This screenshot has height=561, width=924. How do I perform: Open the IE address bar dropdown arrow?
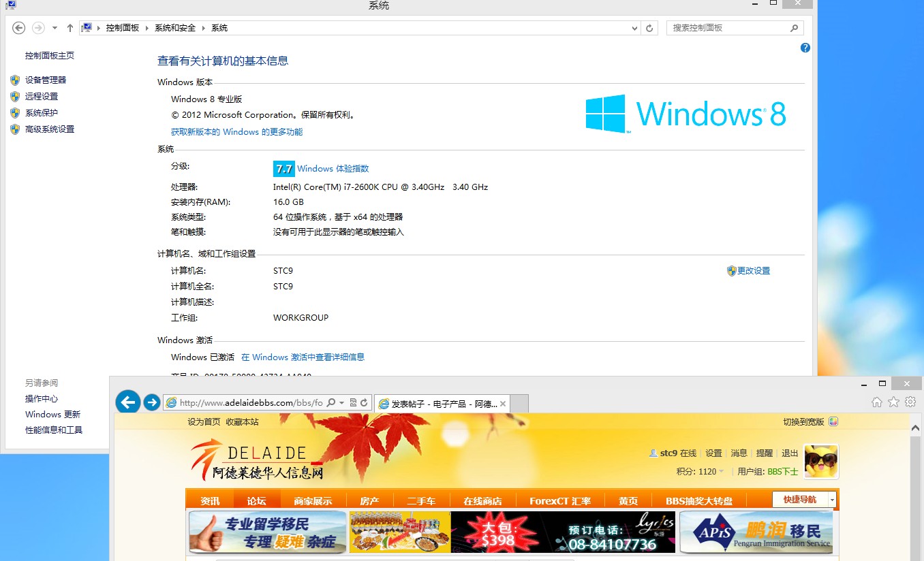(341, 403)
